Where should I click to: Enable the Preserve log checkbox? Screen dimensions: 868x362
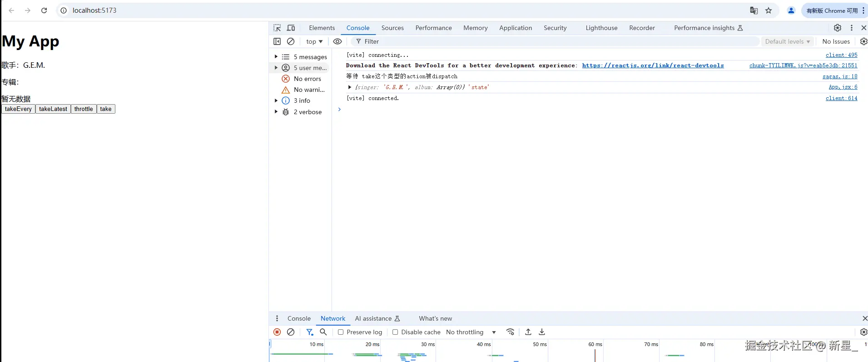coord(341,332)
